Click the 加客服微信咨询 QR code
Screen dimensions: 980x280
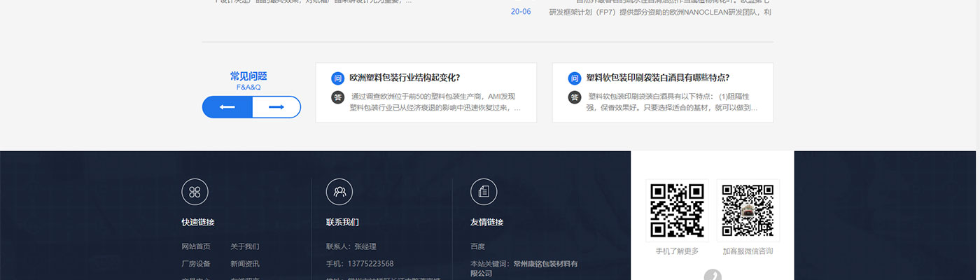coord(748,211)
